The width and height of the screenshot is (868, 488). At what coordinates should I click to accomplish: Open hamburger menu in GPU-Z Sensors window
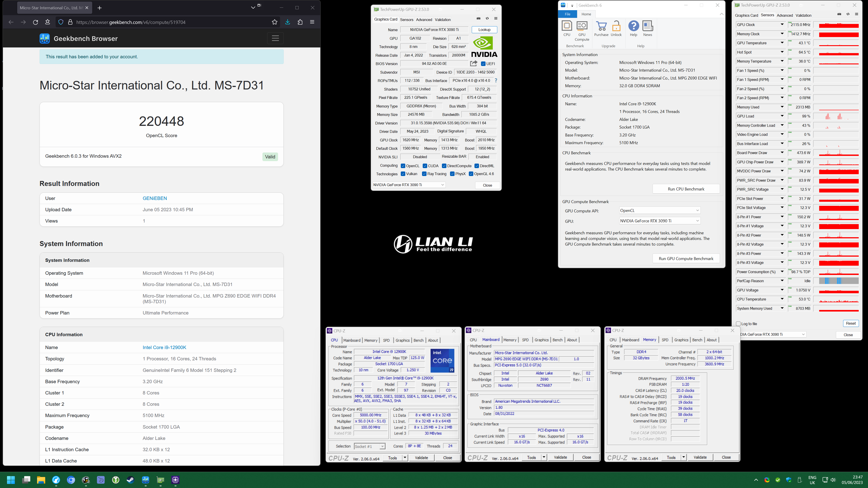(856, 14)
